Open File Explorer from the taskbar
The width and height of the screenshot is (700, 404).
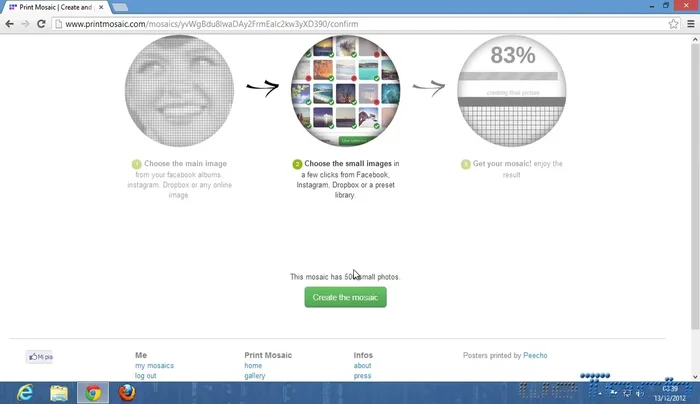(x=58, y=393)
